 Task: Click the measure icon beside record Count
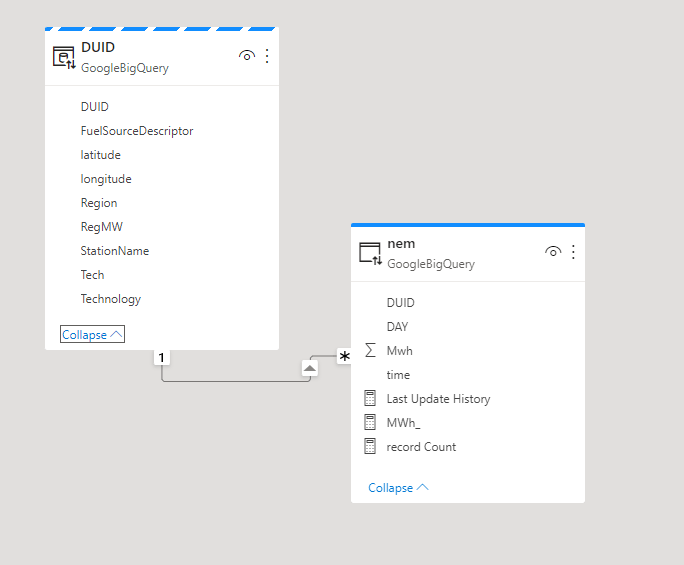tap(370, 446)
